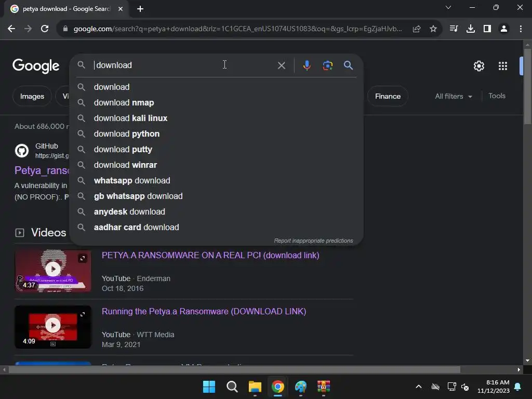Open the tab search chevron
532x399 pixels.
[x=448, y=7]
